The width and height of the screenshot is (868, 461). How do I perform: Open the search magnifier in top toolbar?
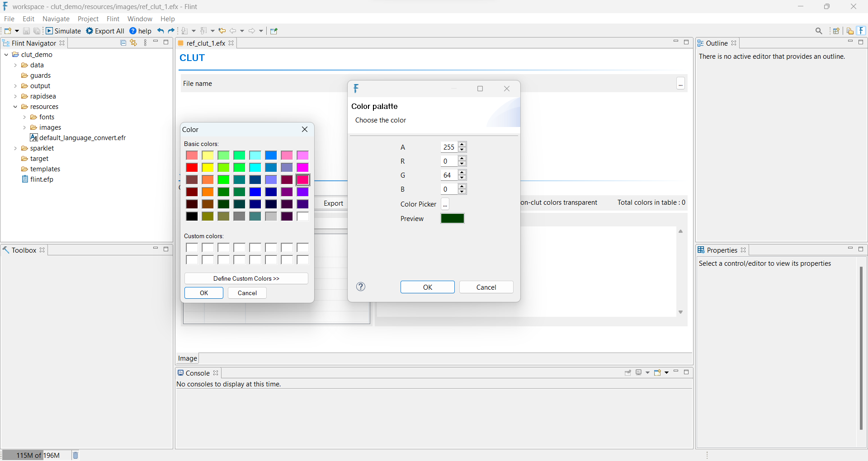tap(819, 31)
